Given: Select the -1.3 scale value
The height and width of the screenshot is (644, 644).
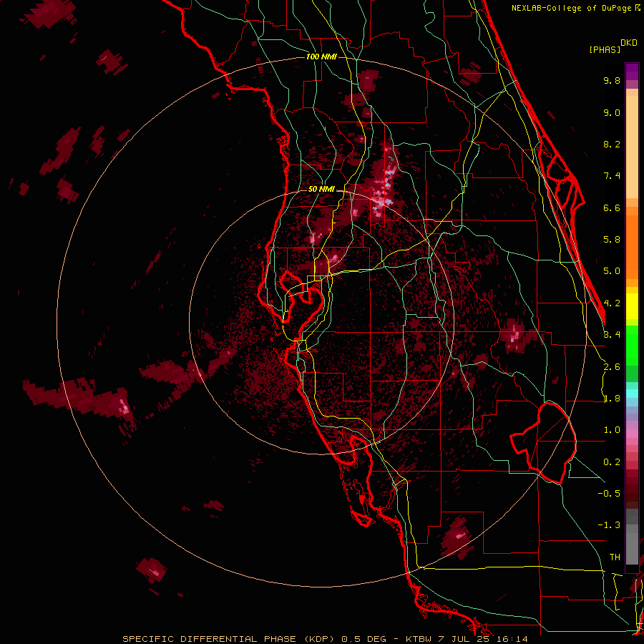Looking at the screenshot, I should [609, 525].
